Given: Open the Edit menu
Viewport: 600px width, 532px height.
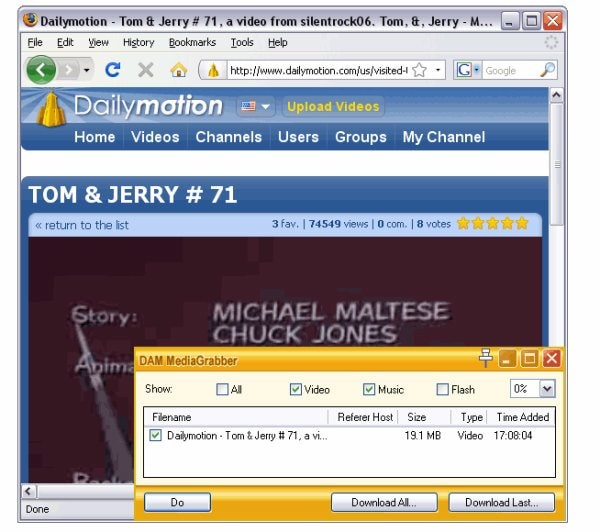Looking at the screenshot, I should pos(65,42).
